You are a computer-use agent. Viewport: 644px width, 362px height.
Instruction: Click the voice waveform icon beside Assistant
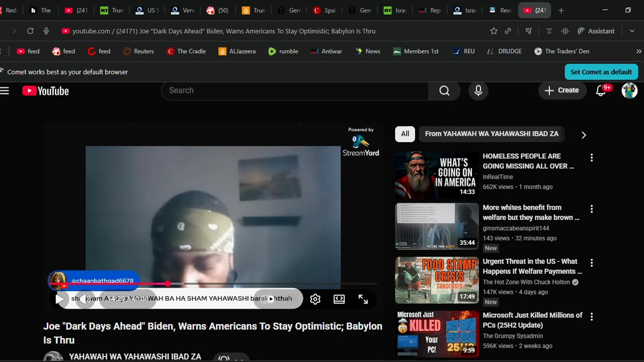tap(565, 31)
